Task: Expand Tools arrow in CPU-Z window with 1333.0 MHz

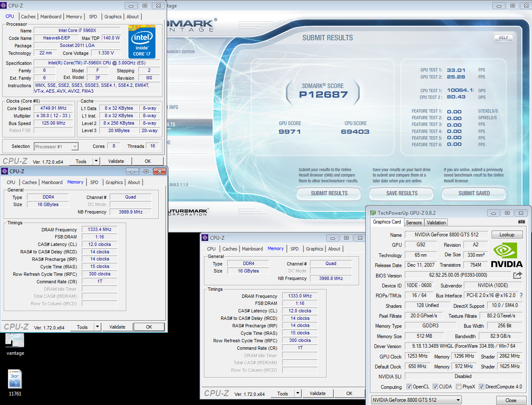Action: coord(298,393)
